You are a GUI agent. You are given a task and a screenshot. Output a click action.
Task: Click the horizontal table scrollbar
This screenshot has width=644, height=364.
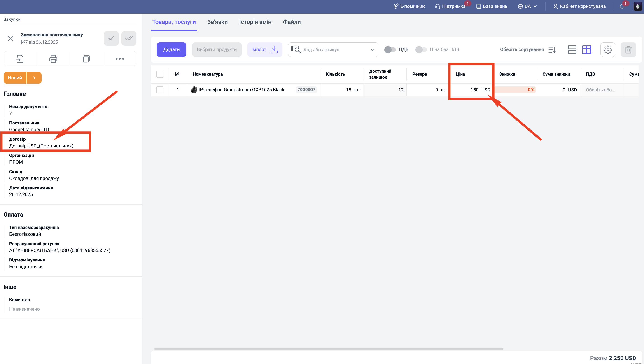pos(329,349)
